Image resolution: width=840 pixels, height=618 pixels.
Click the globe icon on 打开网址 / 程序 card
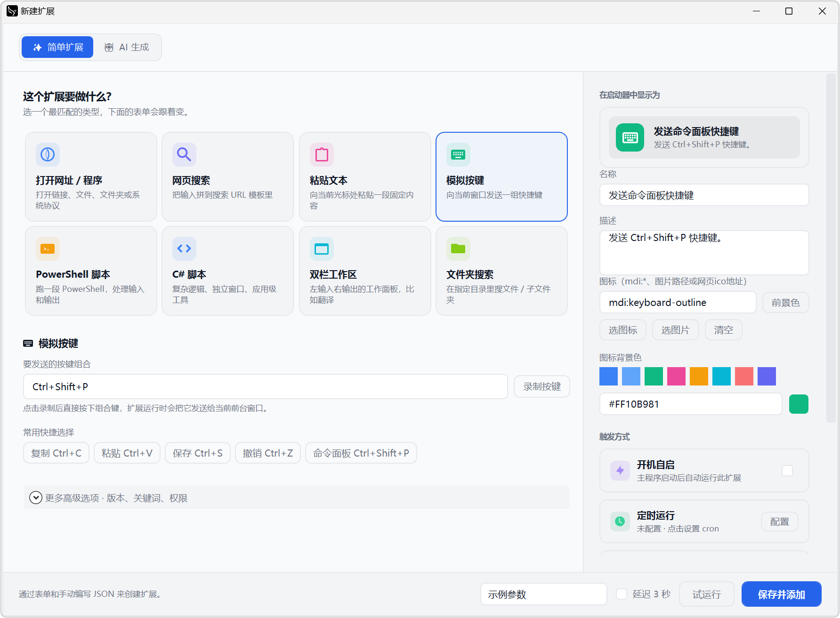pos(48,154)
